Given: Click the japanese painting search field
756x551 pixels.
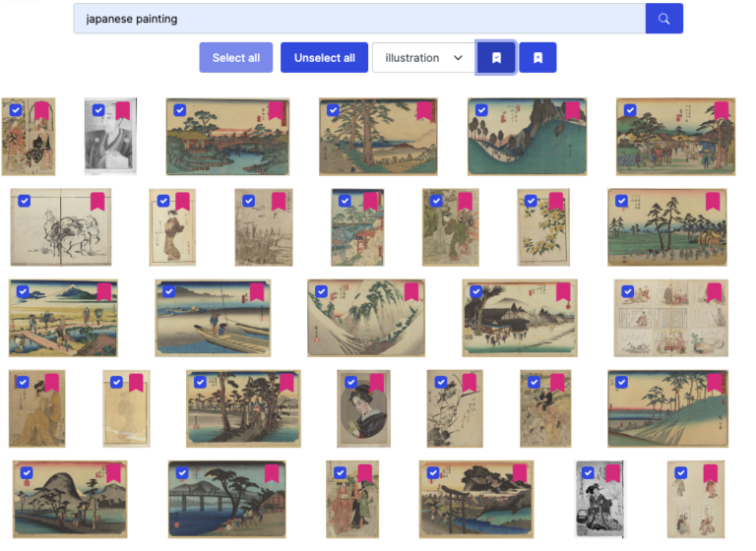Looking at the screenshot, I should (x=359, y=19).
